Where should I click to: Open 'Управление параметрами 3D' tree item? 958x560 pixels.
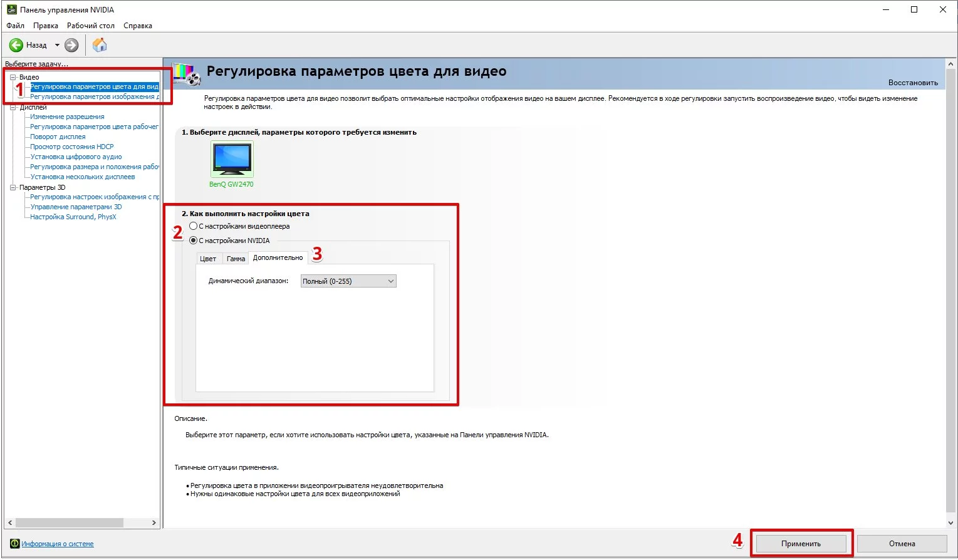[76, 207]
